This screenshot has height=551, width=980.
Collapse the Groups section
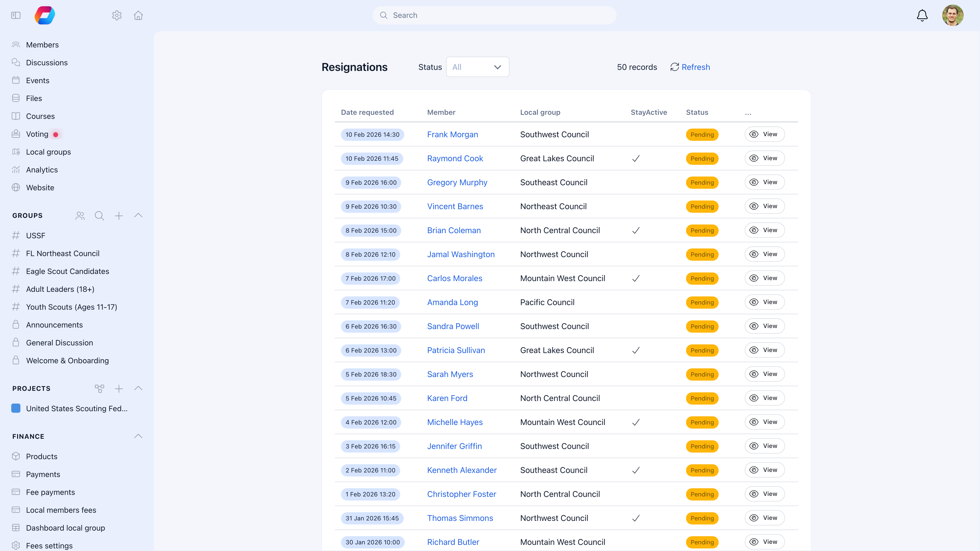coord(138,215)
